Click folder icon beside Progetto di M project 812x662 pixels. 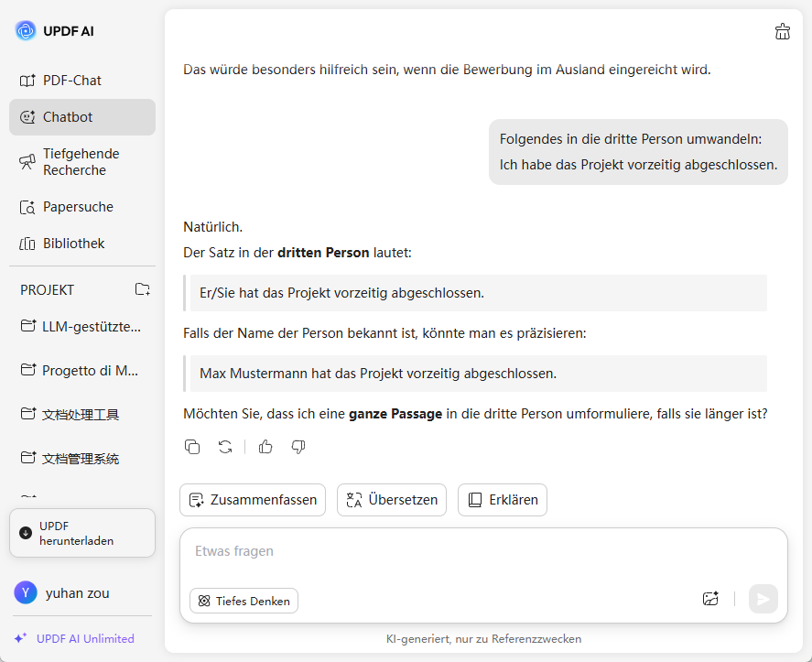[x=28, y=369]
